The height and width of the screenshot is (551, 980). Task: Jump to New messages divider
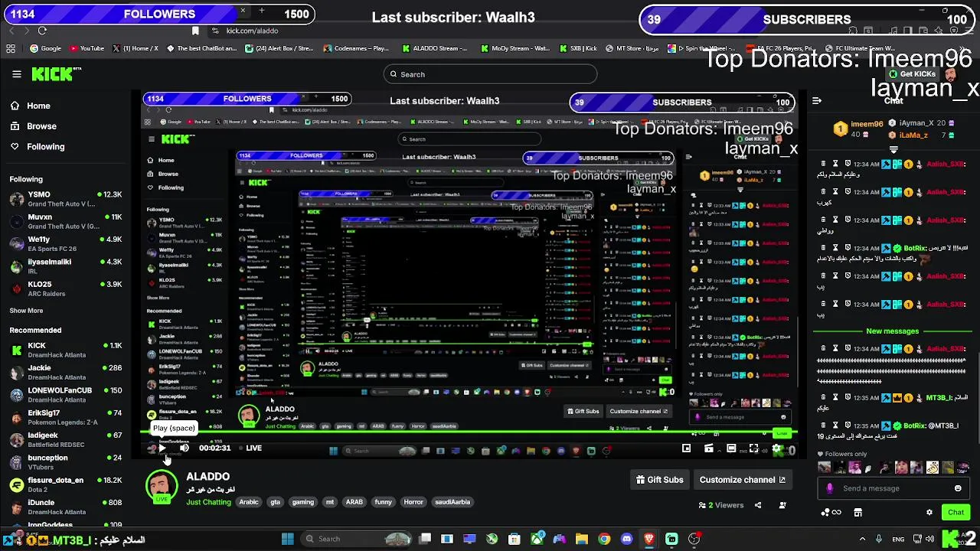click(892, 331)
